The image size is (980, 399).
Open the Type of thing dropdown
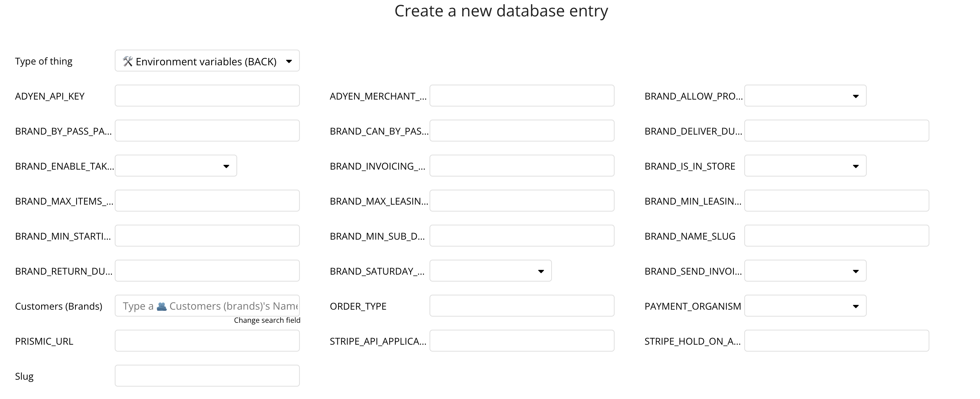[207, 61]
